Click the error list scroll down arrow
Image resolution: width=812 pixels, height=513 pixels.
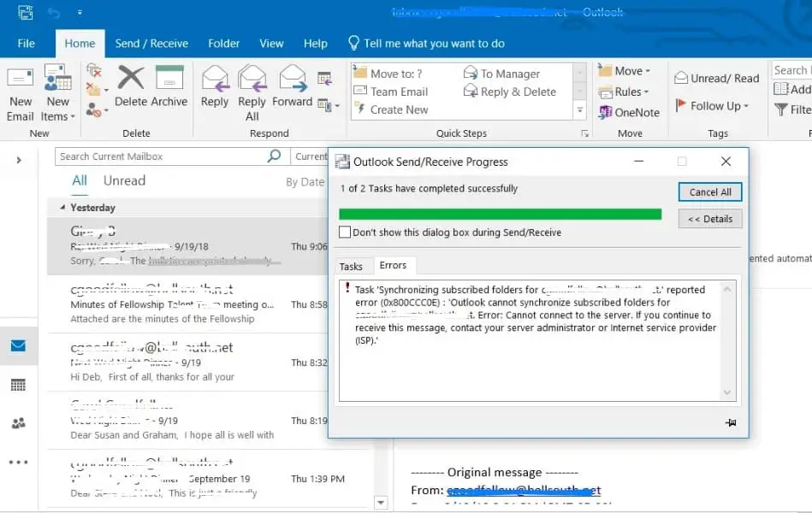[727, 393]
